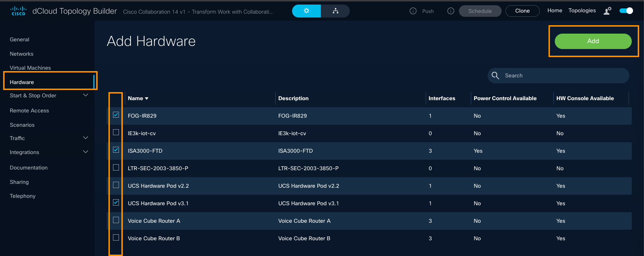Click Push in top bar

428,11
